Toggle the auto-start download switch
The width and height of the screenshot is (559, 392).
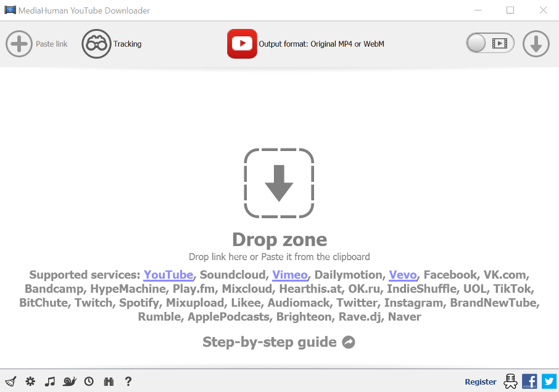[x=490, y=43]
